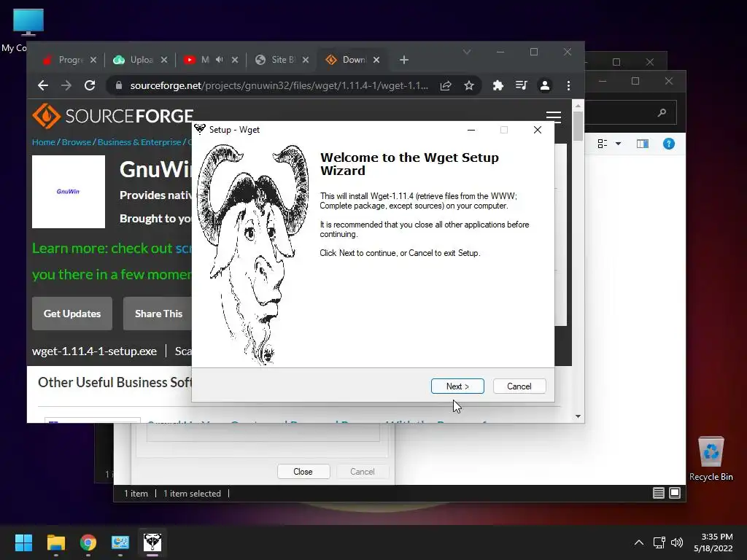Open network icon in system tray
Screen dimensions: 747x560
[x=659, y=542]
